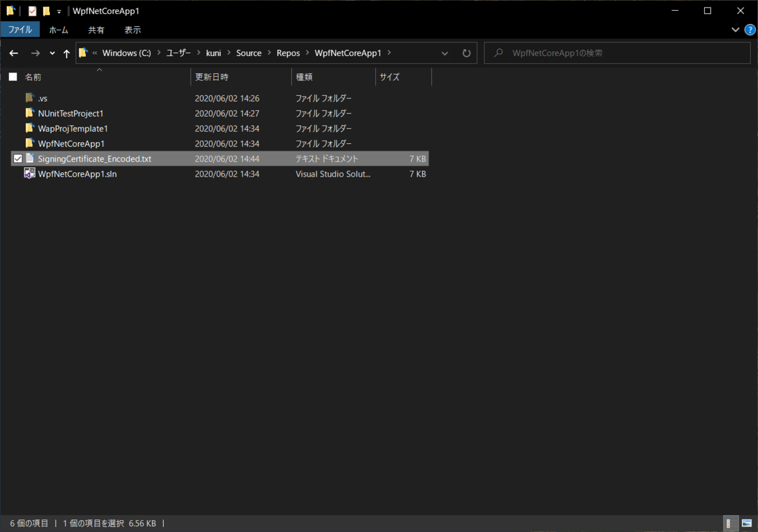Open the ファイル menu tab
Image resolution: width=758 pixels, height=532 pixels.
pyautogui.click(x=20, y=30)
